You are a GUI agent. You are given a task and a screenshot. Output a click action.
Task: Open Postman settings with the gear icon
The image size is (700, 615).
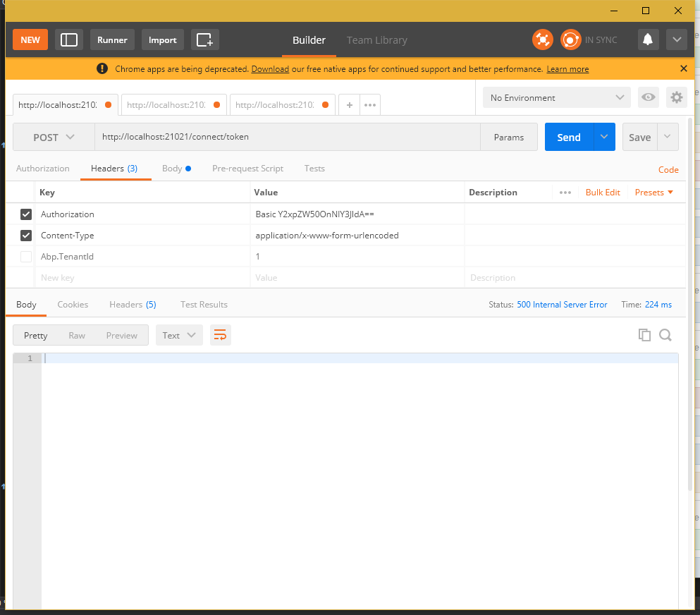[x=676, y=97]
